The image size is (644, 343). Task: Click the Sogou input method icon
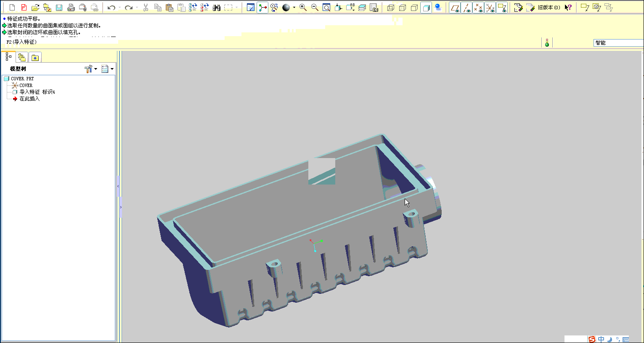click(592, 339)
